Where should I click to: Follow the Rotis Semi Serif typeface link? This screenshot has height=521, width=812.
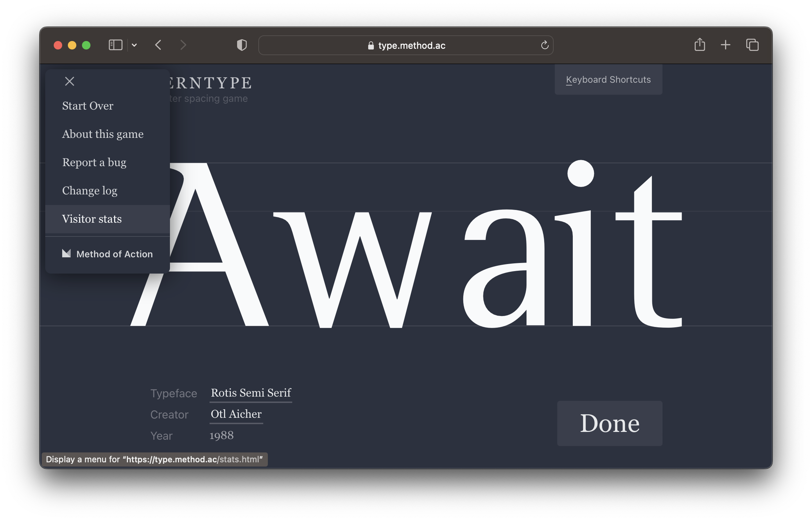click(251, 393)
